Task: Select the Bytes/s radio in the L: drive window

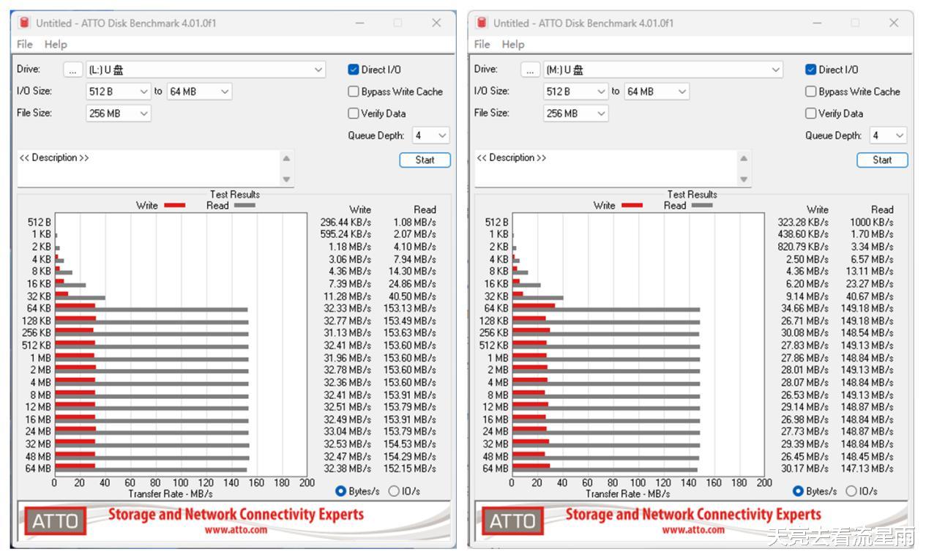Action: [x=340, y=491]
